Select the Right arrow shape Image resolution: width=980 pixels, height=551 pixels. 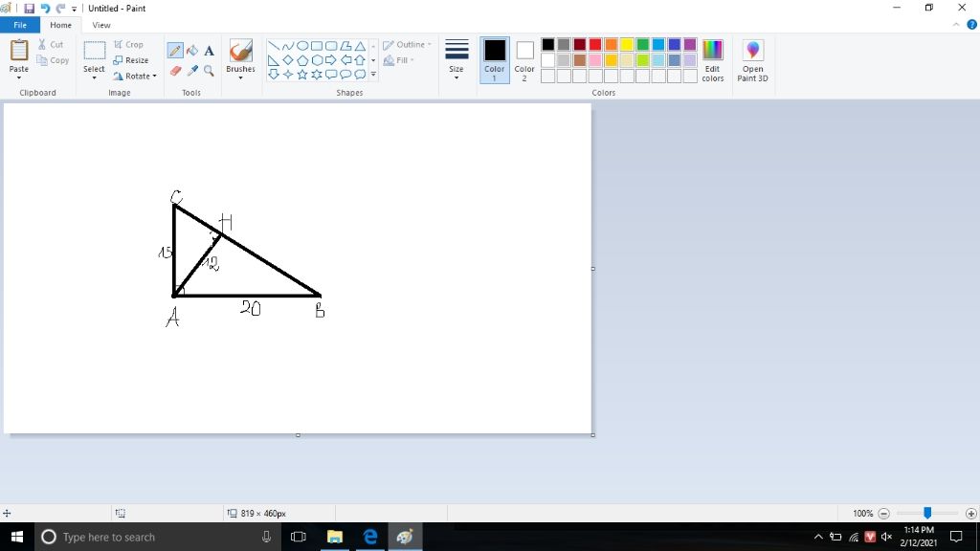pyautogui.click(x=331, y=60)
